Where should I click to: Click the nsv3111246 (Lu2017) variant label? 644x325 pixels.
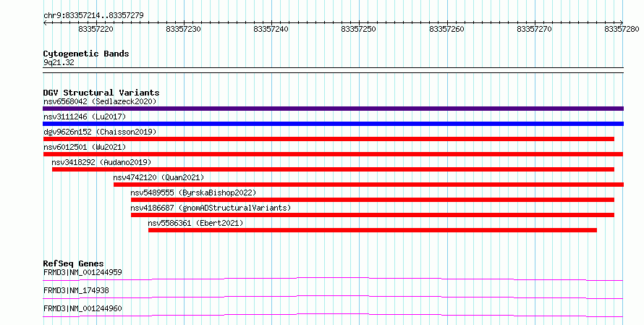pyautogui.click(x=85, y=117)
